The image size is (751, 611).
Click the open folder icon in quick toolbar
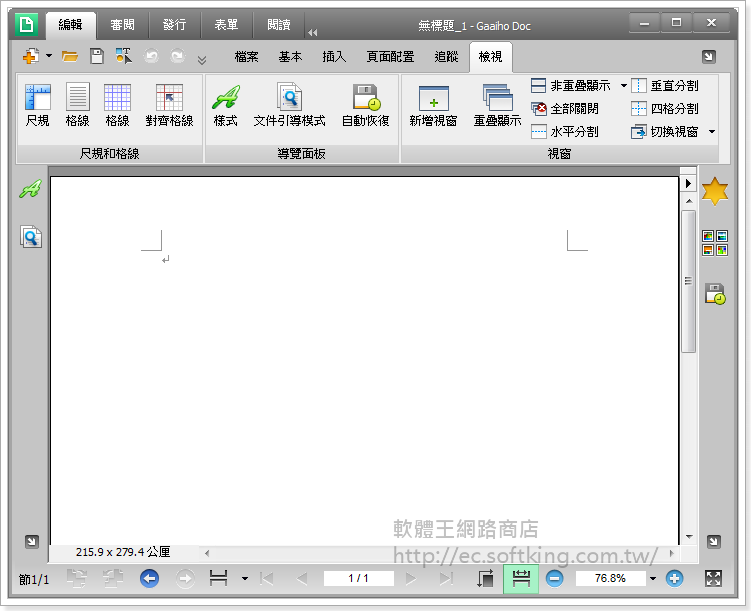pos(70,57)
